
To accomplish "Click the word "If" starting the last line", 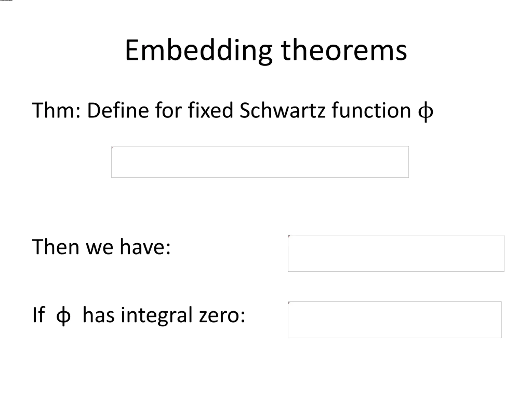I will [38, 315].
